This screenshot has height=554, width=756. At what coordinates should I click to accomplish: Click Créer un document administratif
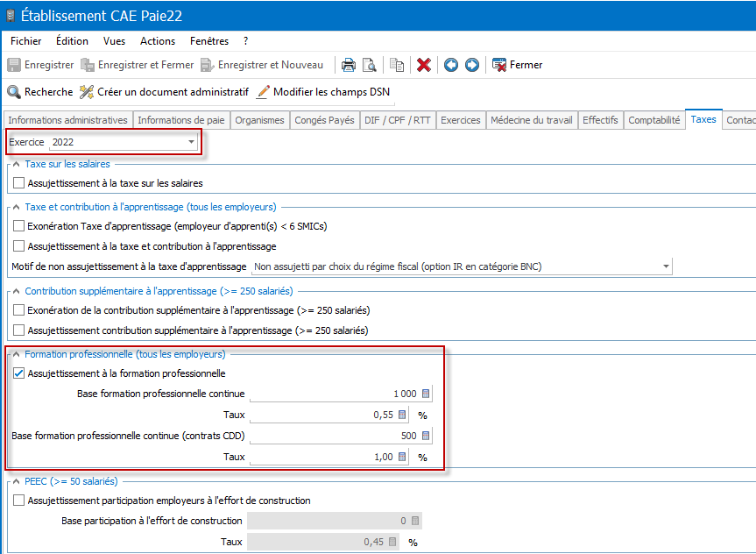pyautogui.click(x=164, y=92)
